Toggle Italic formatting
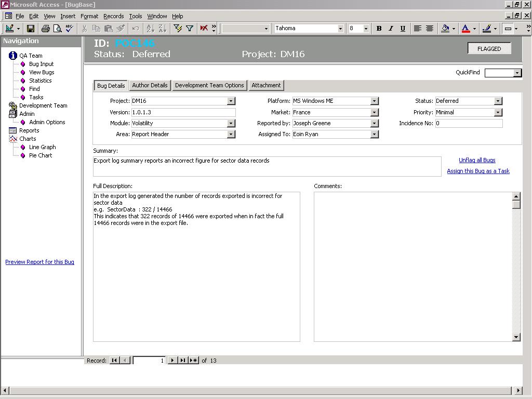Viewport: 532px width, 399px height. click(391, 29)
